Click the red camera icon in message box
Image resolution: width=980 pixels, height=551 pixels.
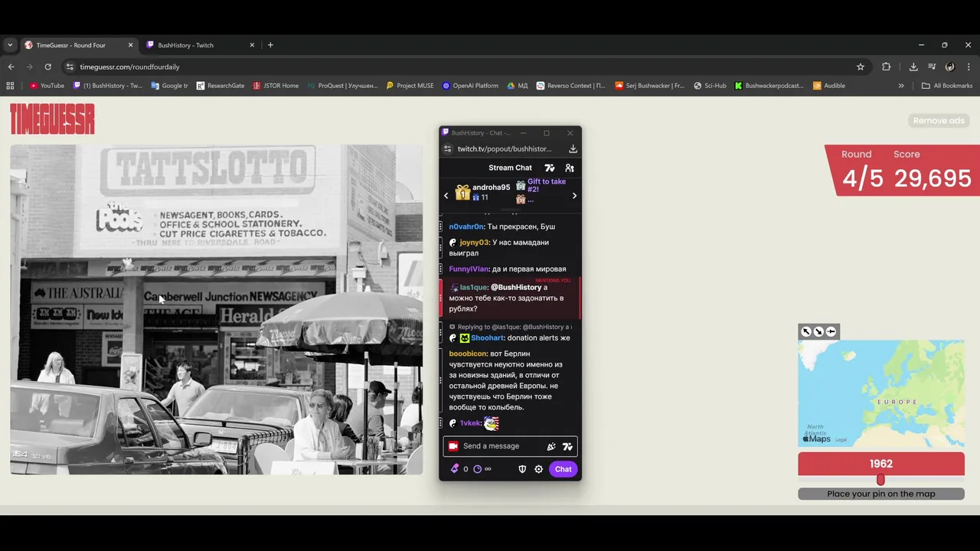[x=453, y=446]
